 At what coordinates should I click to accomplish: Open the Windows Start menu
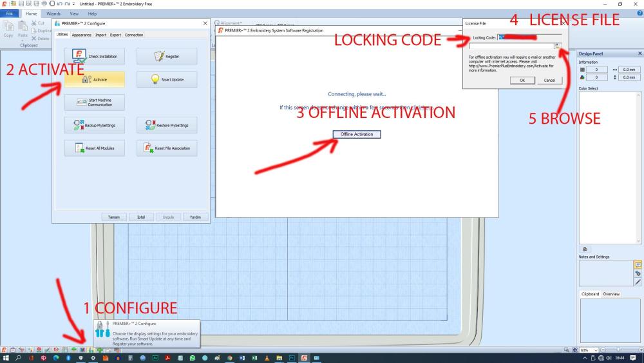coord(6,358)
